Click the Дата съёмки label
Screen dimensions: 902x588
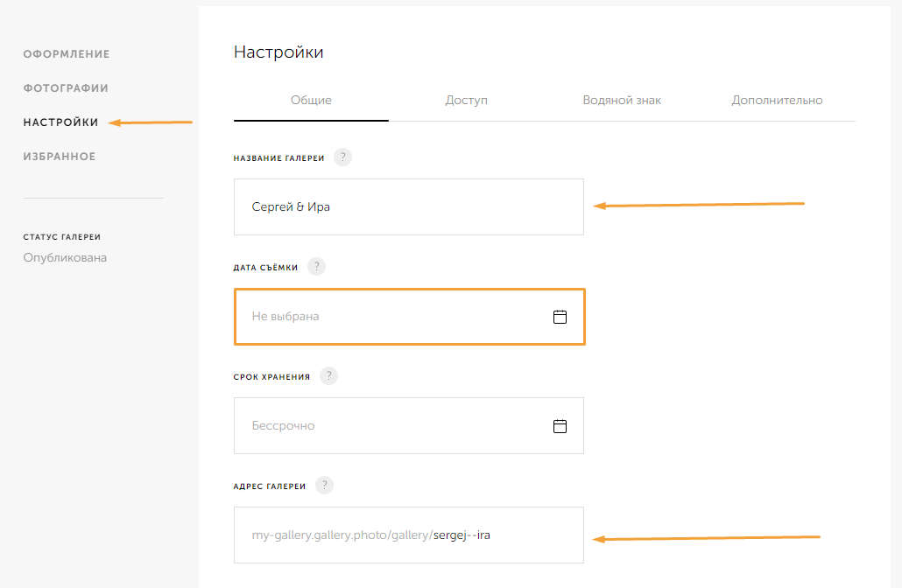[265, 267]
